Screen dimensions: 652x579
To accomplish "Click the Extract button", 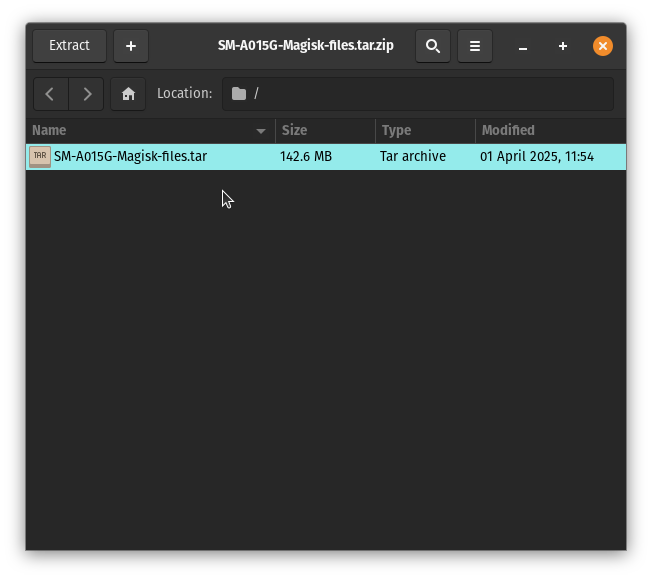I will [69, 46].
